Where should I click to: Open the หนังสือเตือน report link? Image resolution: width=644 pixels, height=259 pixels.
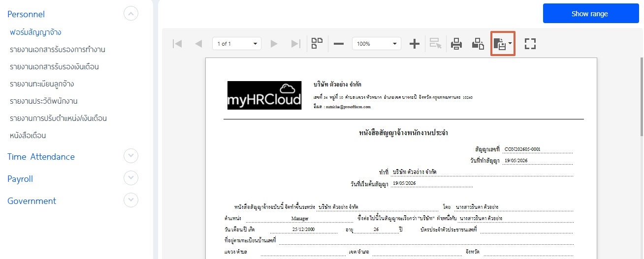coord(32,135)
